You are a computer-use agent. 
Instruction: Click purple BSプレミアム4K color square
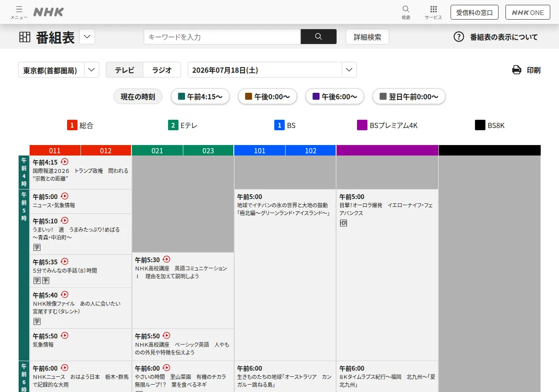[362, 125]
